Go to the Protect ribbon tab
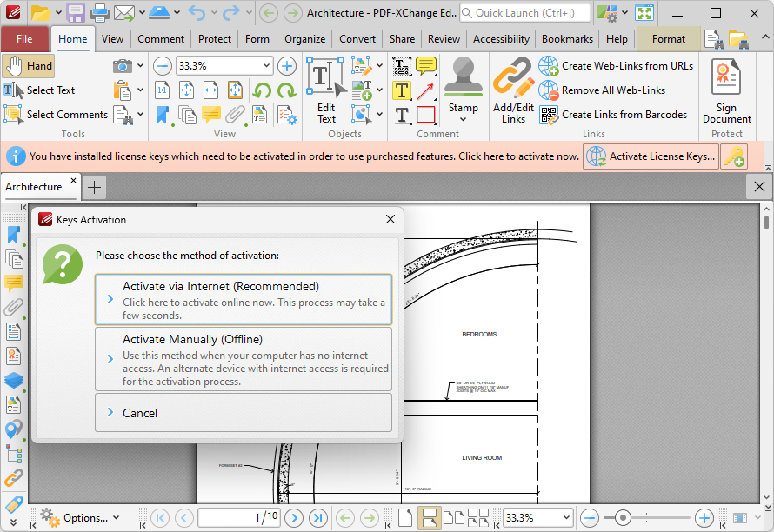The width and height of the screenshot is (774, 532). (215, 39)
